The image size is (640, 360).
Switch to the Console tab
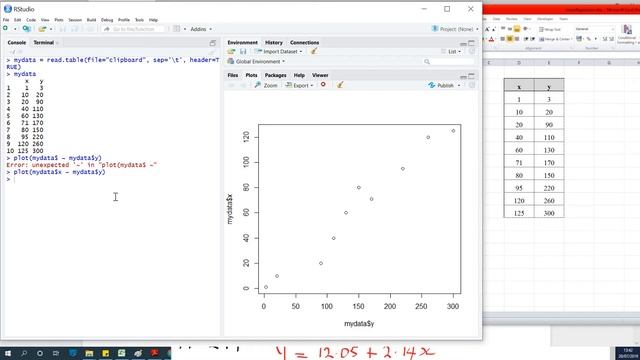click(17, 42)
